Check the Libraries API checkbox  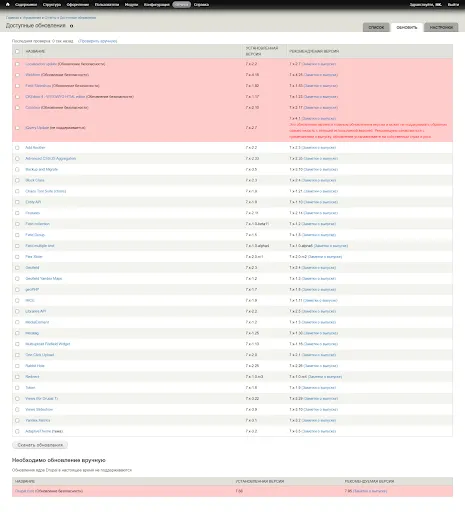point(17,311)
